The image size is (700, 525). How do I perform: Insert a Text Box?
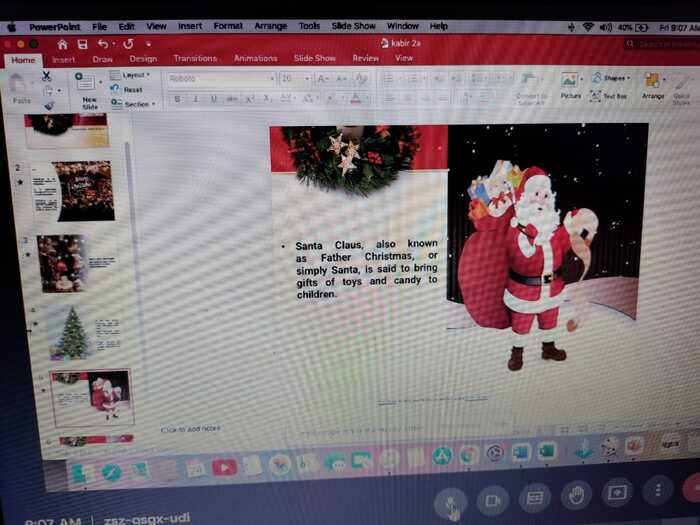(x=609, y=96)
